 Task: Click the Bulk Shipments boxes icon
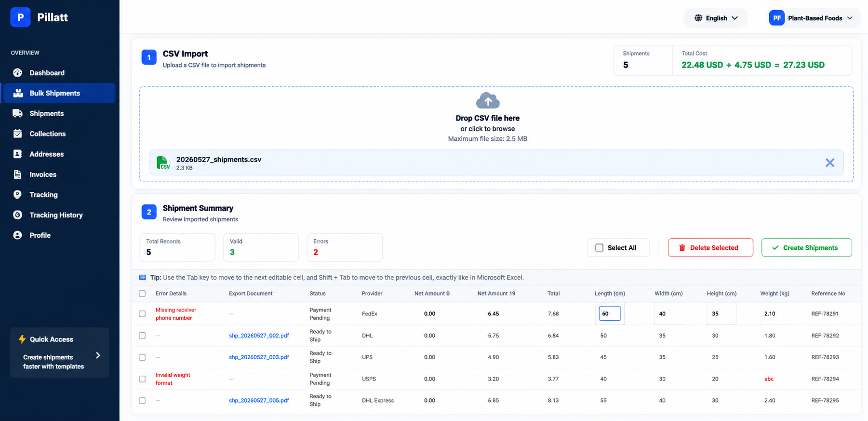18,93
